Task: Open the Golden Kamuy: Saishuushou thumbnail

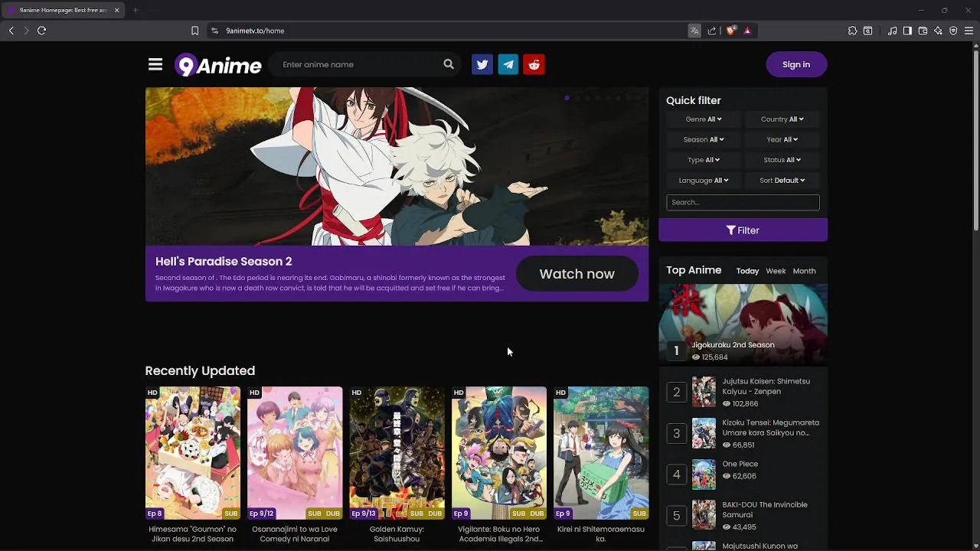Action: 397,453
